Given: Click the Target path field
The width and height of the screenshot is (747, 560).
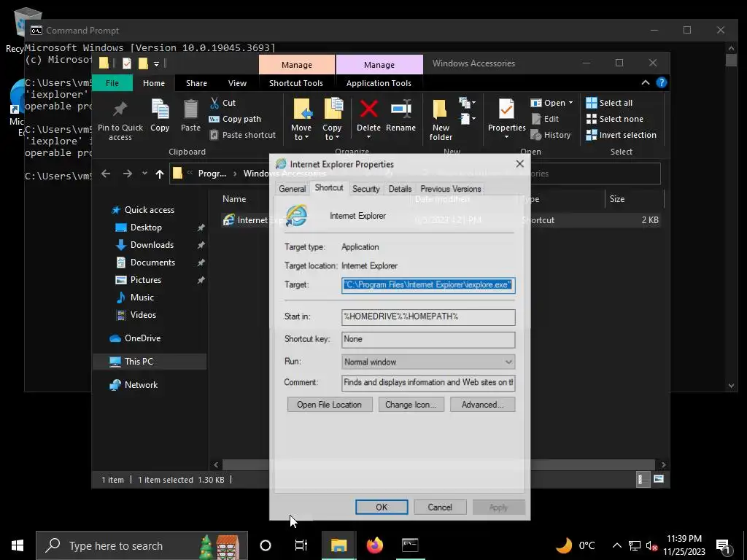Looking at the screenshot, I should click(428, 285).
